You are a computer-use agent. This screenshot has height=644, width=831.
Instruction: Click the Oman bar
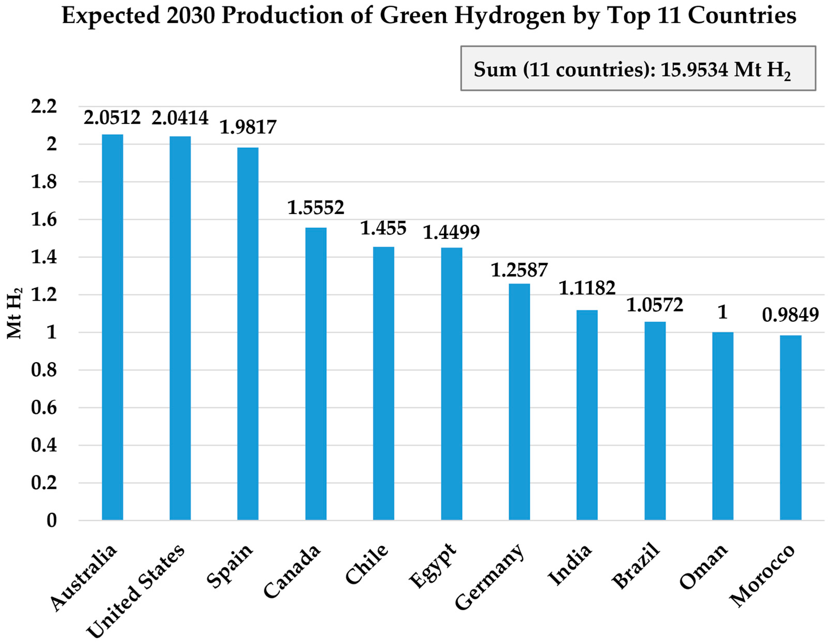click(x=723, y=426)
